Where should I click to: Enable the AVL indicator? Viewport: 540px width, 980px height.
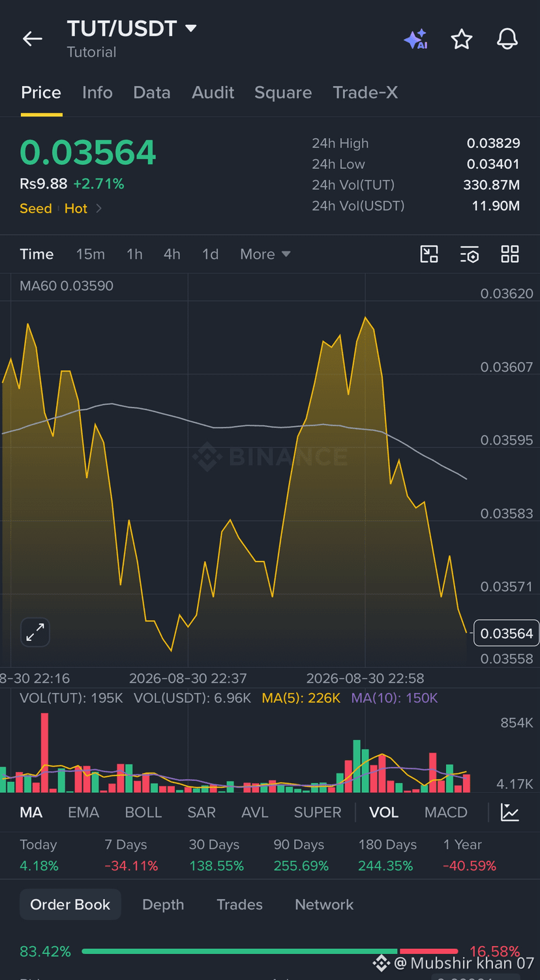255,812
